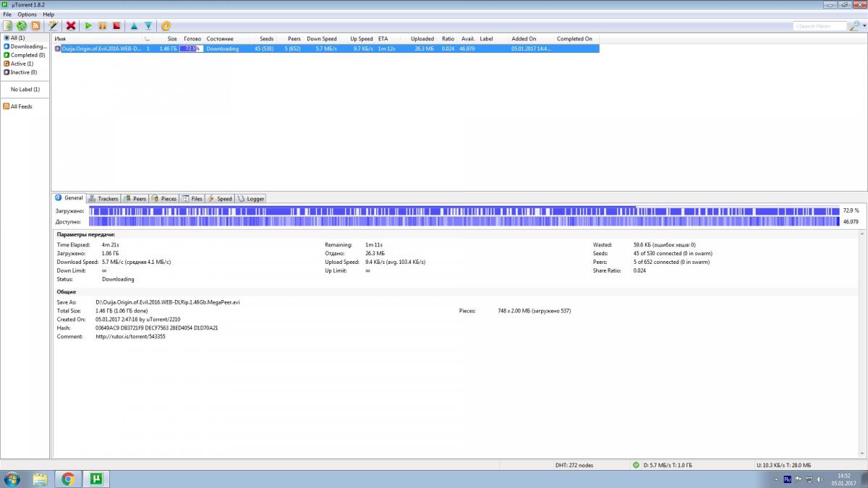Click the rutor.is comment URL

pos(130,336)
